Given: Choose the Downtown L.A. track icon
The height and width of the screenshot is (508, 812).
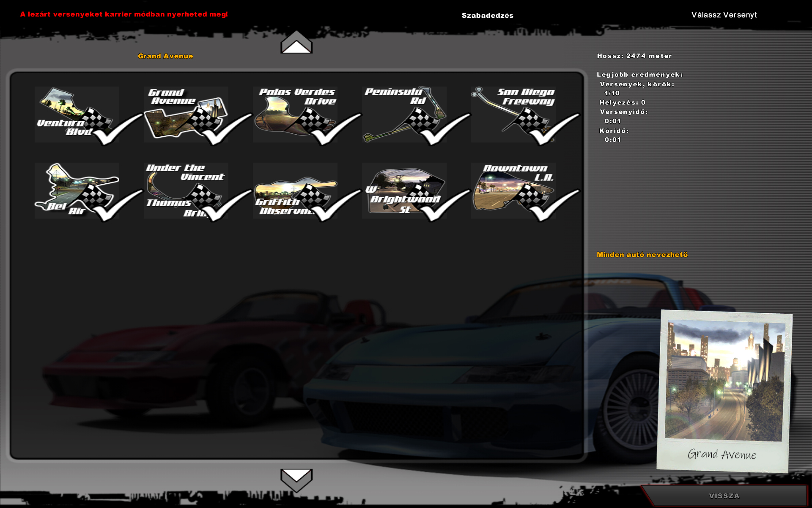Looking at the screenshot, I should coord(513,190).
